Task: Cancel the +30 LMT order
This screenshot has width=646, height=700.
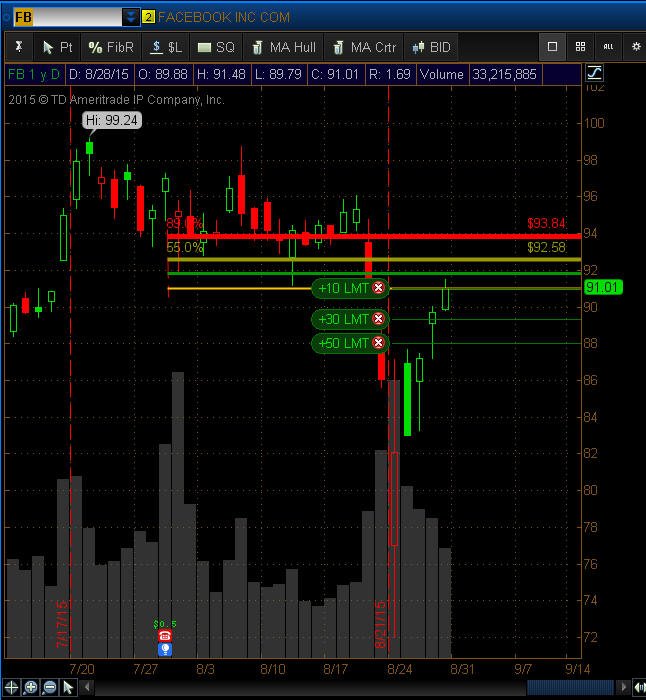Action: 378,319
